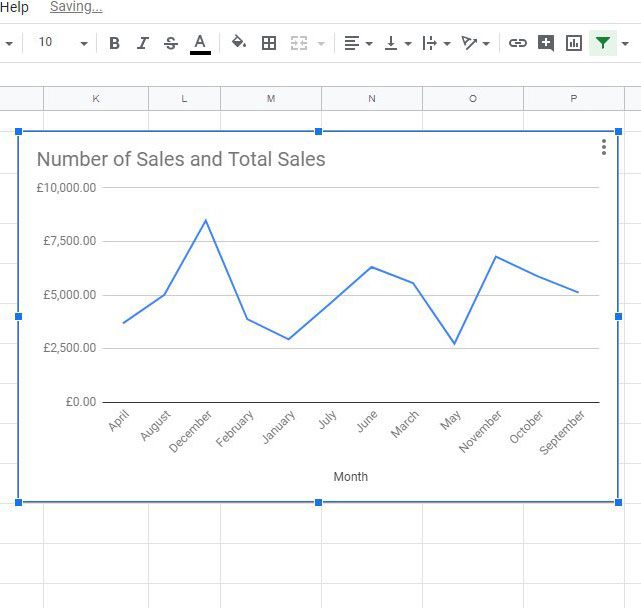This screenshot has height=608, width=641.
Task: Open the cell borders tool
Action: coord(269,43)
